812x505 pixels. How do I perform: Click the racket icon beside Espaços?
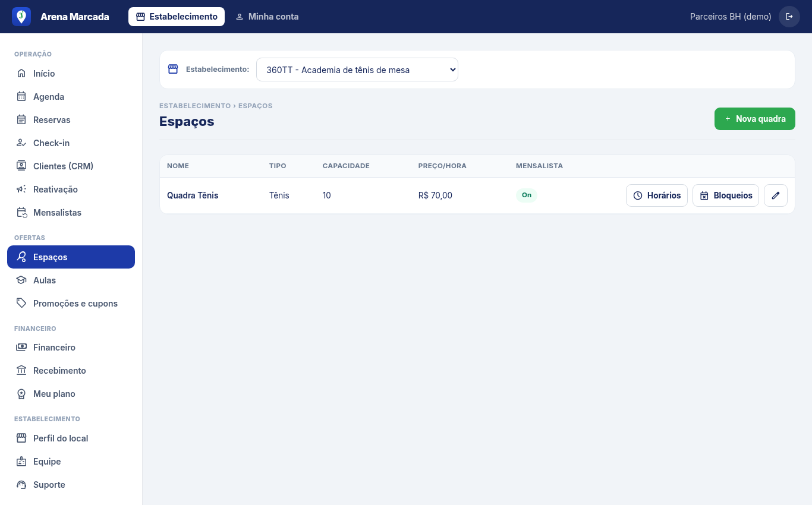[21, 257]
